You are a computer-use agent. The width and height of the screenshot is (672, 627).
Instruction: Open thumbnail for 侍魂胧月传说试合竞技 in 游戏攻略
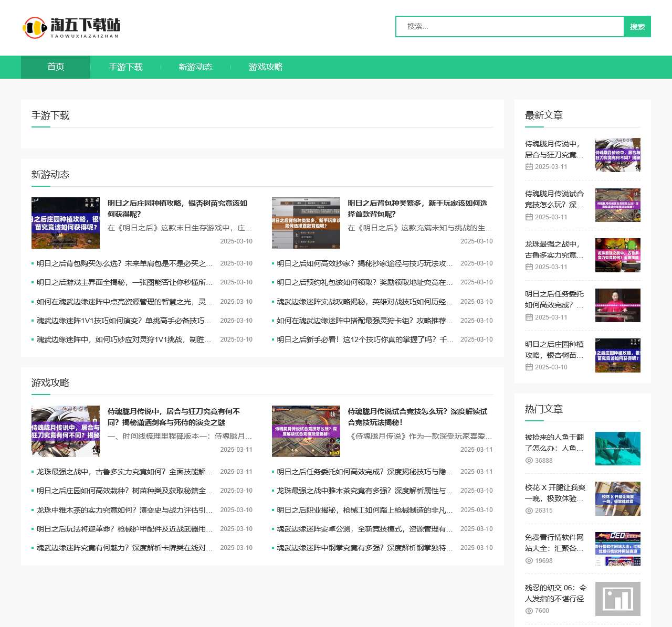pyautogui.click(x=306, y=431)
